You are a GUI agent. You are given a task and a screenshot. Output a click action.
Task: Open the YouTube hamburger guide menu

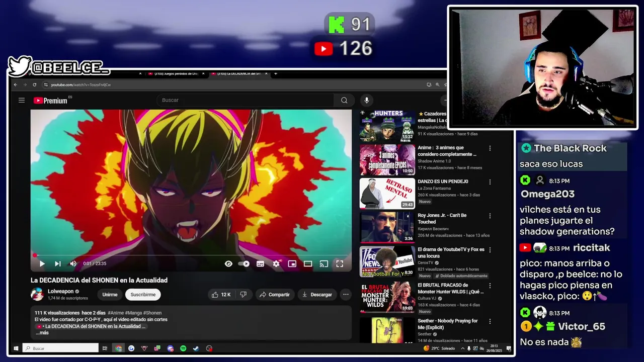tap(22, 100)
